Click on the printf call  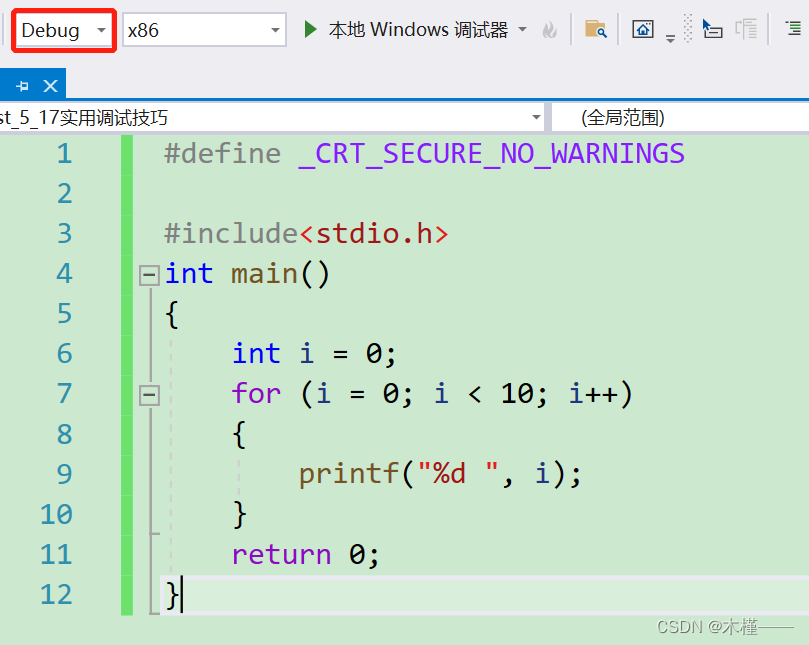[349, 474]
